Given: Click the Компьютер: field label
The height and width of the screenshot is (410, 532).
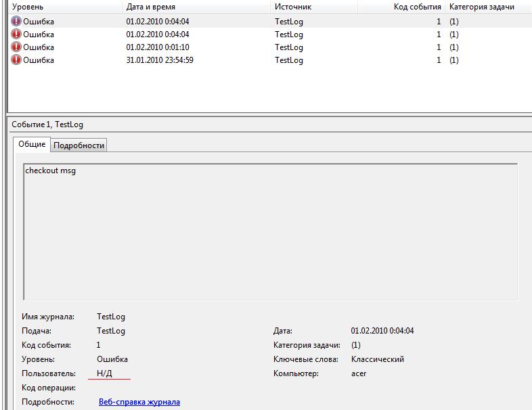Looking at the screenshot, I should (x=296, y=373).
